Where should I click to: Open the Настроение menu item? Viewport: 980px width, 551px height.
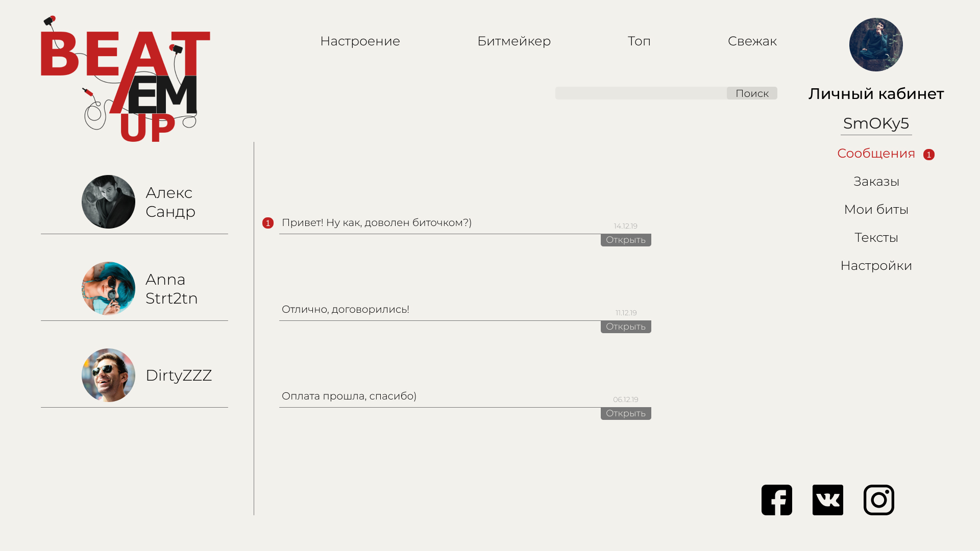click(x=360, y=41)
